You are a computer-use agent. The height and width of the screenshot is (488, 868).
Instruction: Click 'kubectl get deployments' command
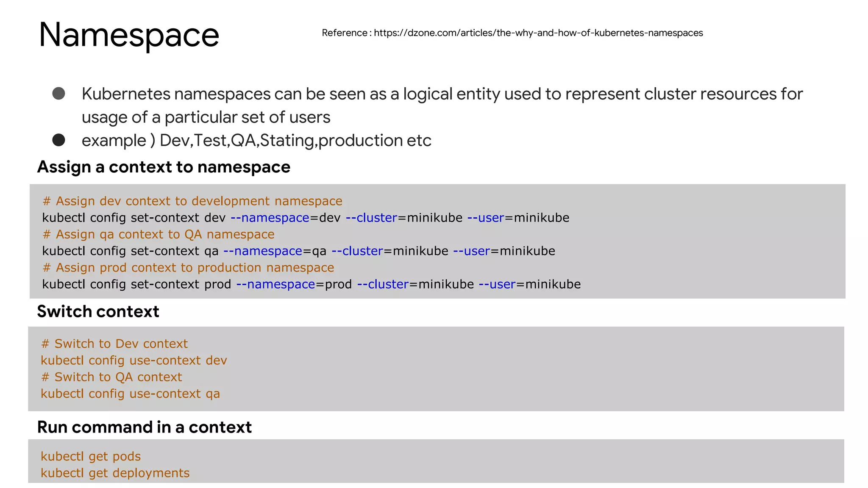115,473
